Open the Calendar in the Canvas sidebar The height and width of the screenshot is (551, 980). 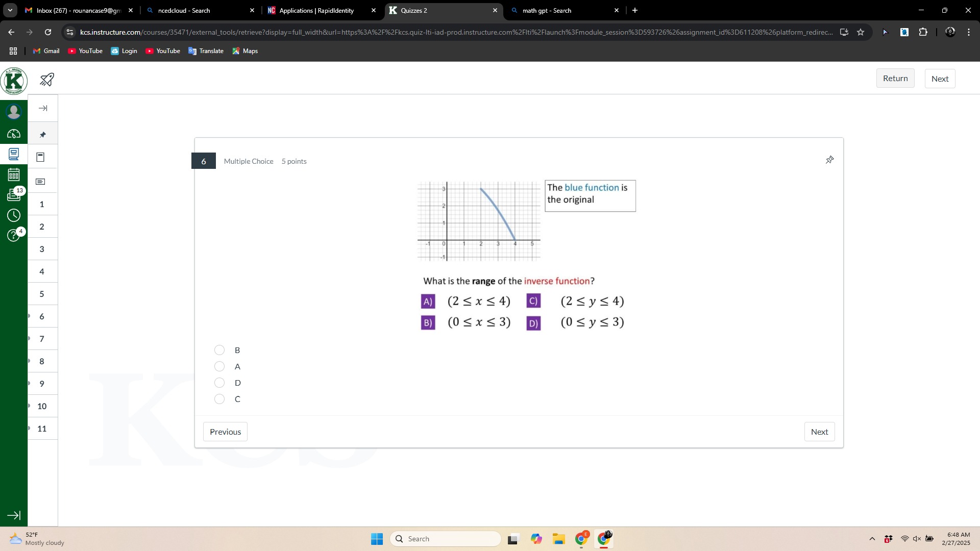[14, 174]
